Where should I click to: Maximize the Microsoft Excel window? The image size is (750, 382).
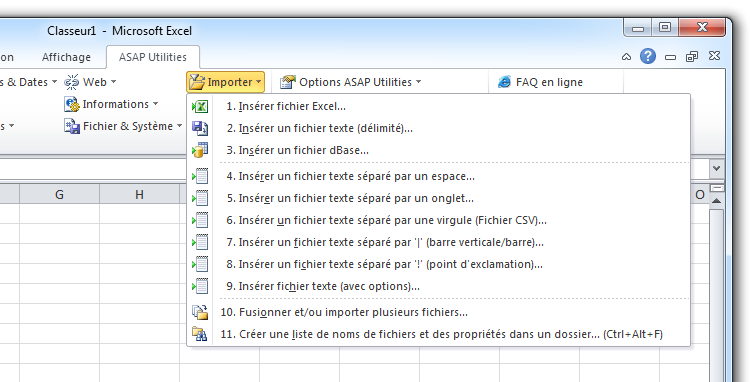[x=665, y=27]
